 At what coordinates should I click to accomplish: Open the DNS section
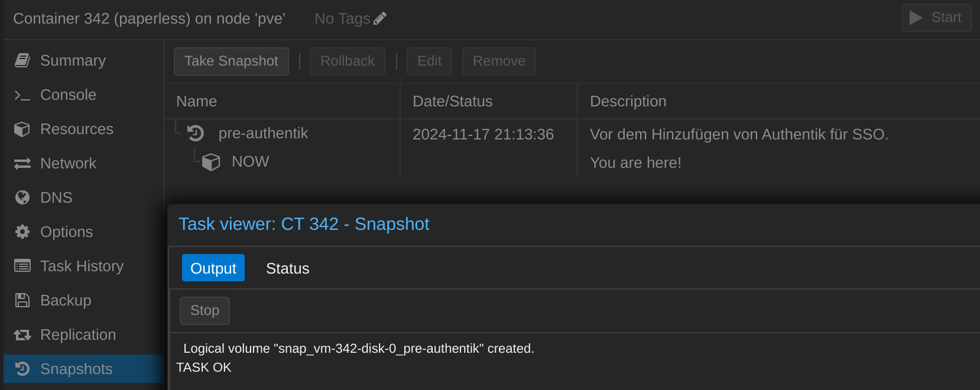83,197
